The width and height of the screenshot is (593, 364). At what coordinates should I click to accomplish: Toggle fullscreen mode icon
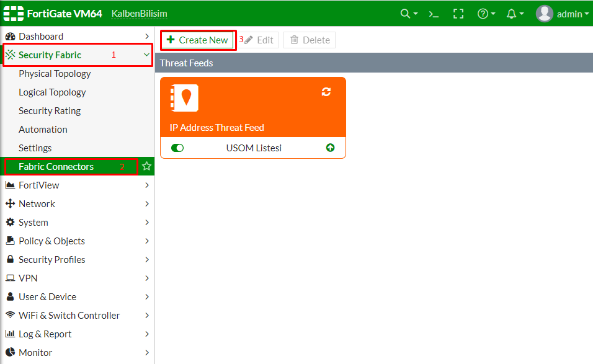(458, 14)
